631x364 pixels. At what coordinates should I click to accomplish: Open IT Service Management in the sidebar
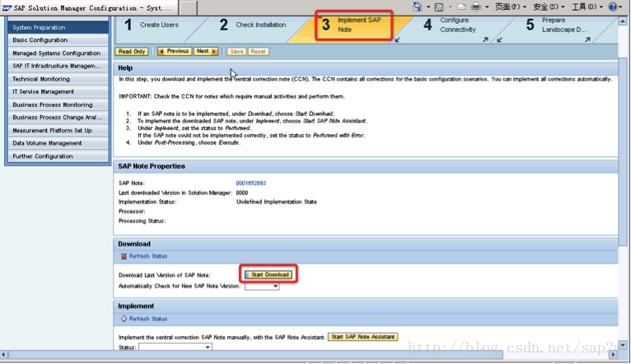pos(58,91)
